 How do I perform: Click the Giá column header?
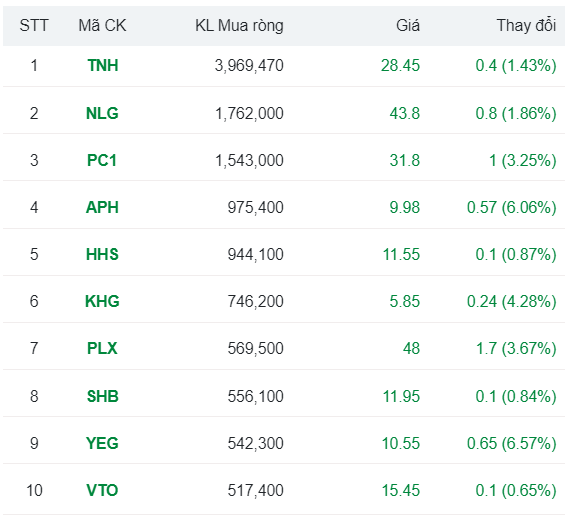408,26
